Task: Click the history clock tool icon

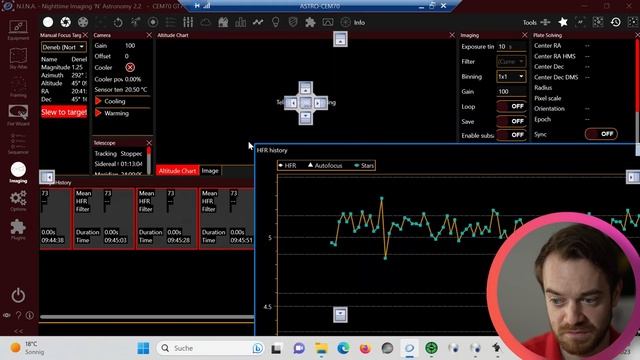Action: (x=616, y=22)
